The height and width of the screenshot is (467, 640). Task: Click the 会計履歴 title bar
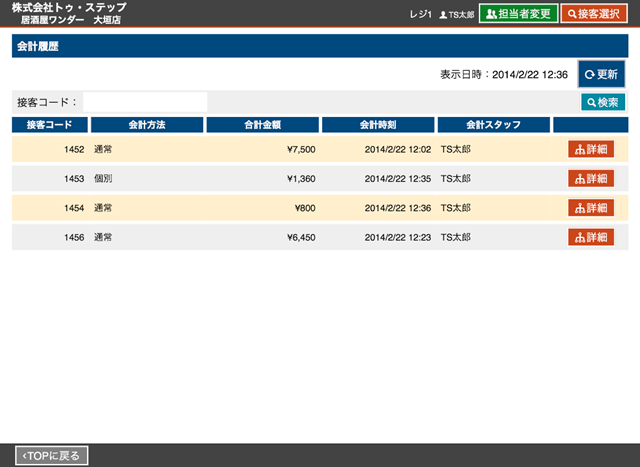[x=320, y=47]
